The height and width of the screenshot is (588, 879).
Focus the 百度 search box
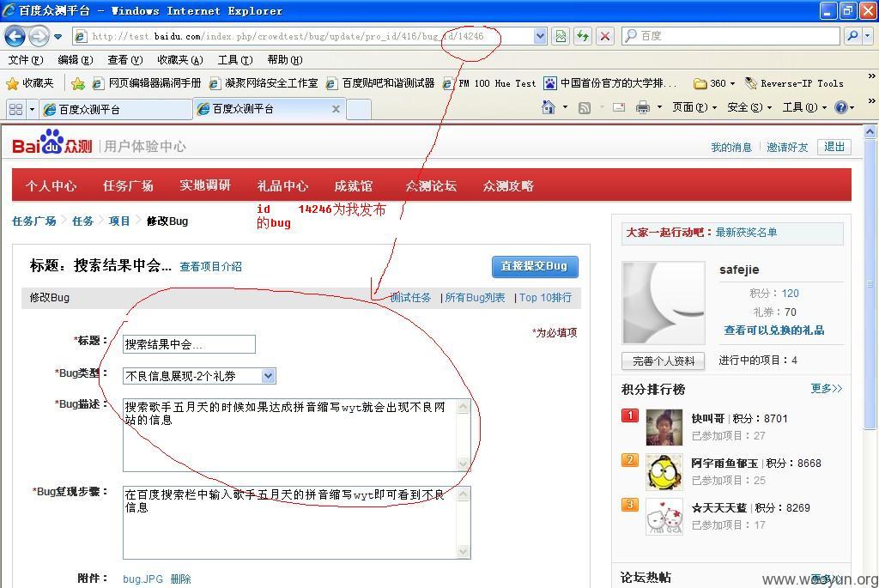pyautogui.click(x=731, y=36)
